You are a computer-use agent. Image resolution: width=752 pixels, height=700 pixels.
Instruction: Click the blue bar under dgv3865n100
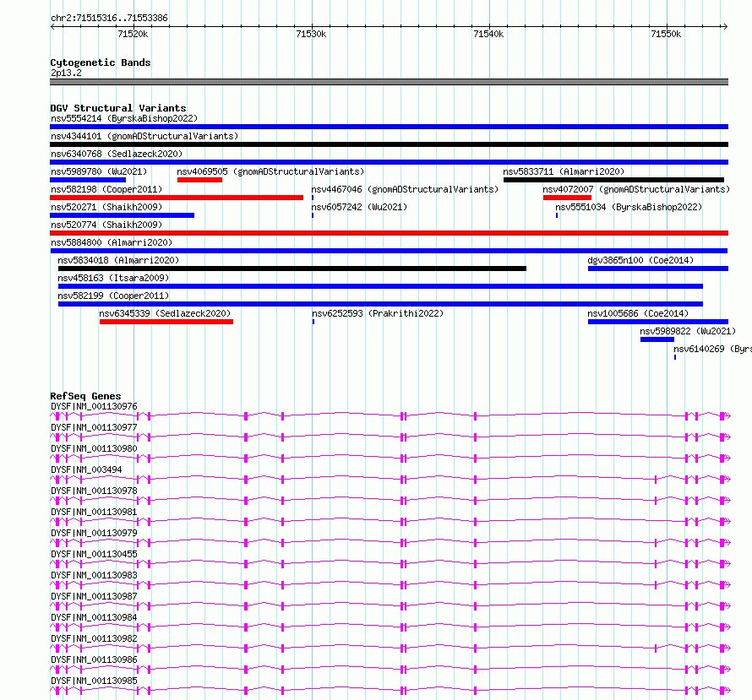[x=658, y=269]
